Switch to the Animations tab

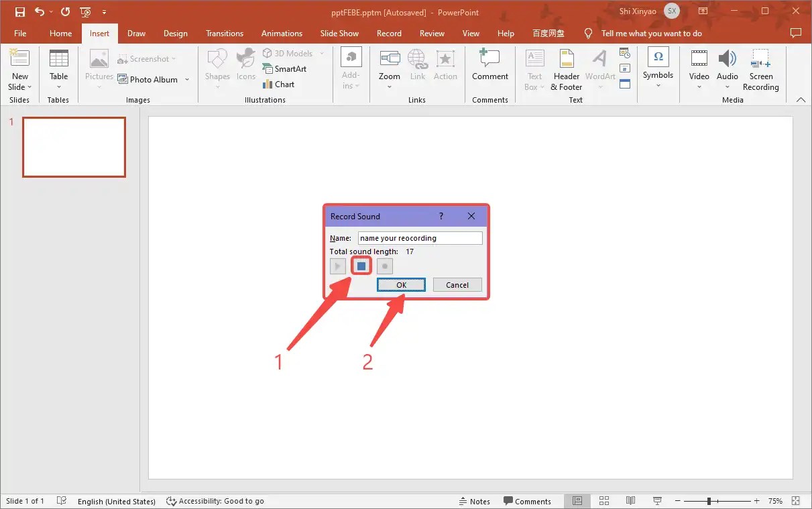pyautogui.click(x=282, y=33)
